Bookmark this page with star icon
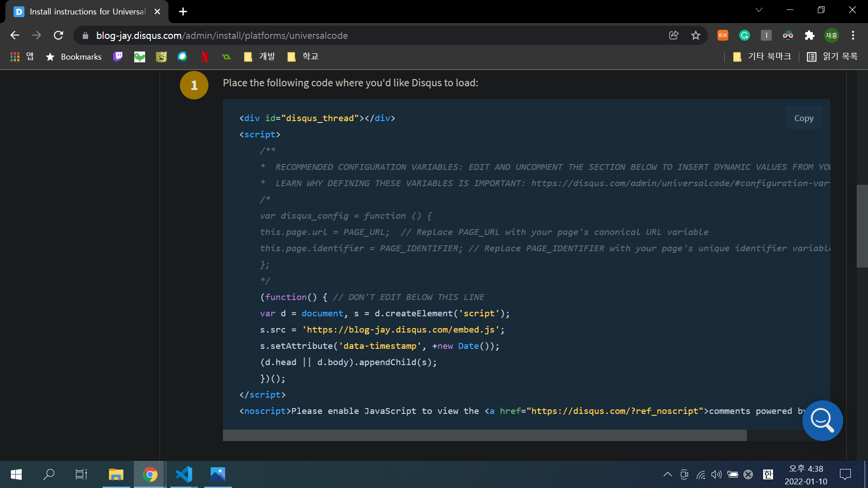This screenshot has height=488, width=868. (x=695, y=35)
